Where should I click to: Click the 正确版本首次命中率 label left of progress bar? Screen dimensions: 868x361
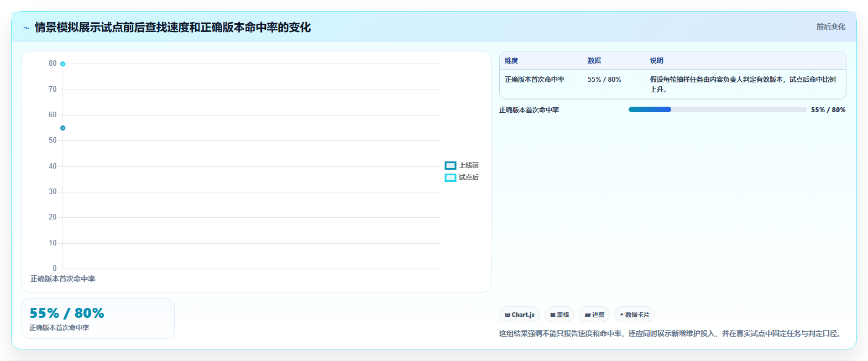pos(529,110)
